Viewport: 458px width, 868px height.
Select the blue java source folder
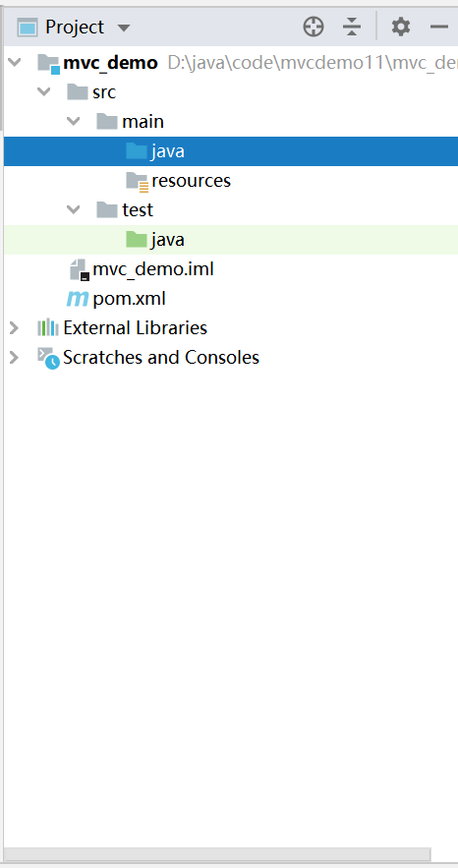tap(231, 151)
